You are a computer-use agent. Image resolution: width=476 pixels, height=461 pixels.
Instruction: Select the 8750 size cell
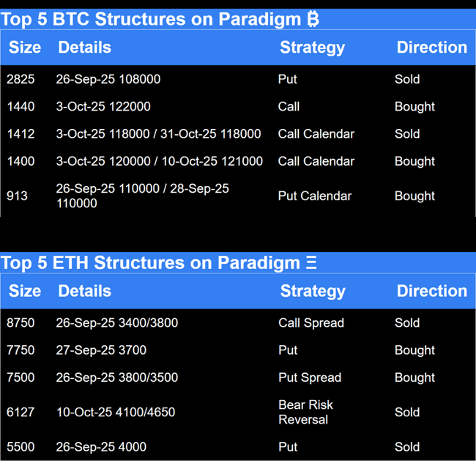click(x=21, y=323)
